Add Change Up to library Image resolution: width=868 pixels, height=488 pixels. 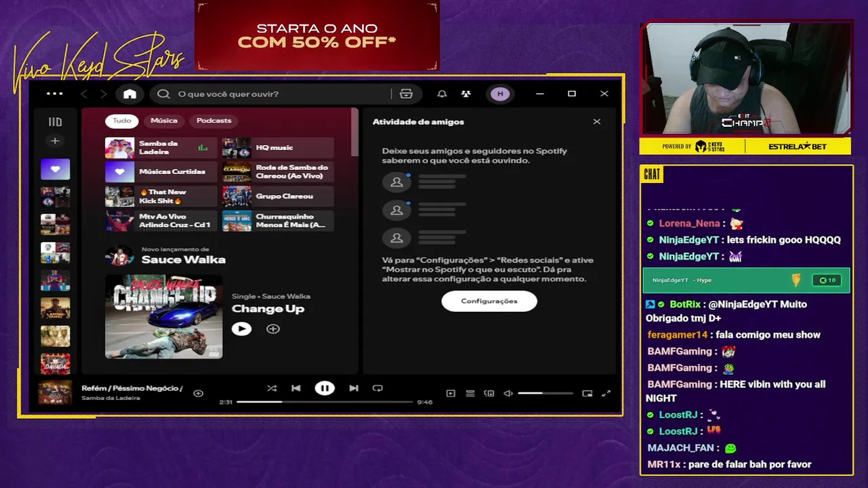click(273, 329)
